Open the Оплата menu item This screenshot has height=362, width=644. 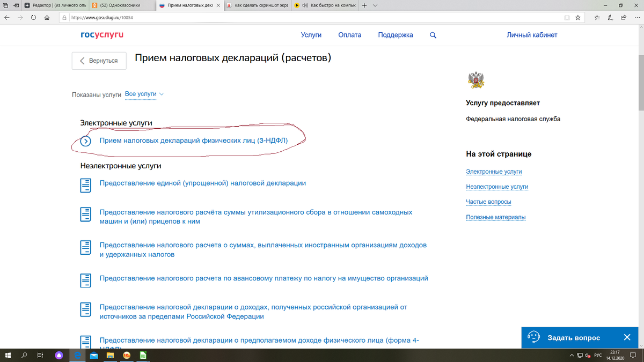(349, 34)
